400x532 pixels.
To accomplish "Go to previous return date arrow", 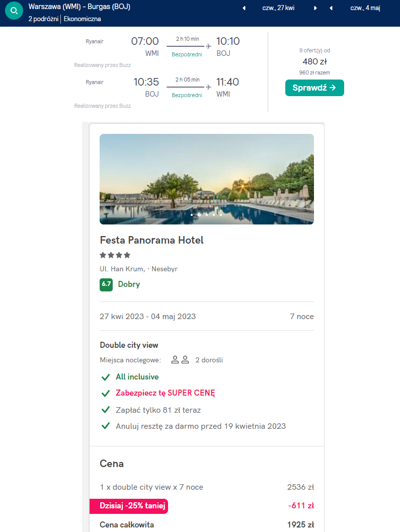I will click(x=331, y=8).
